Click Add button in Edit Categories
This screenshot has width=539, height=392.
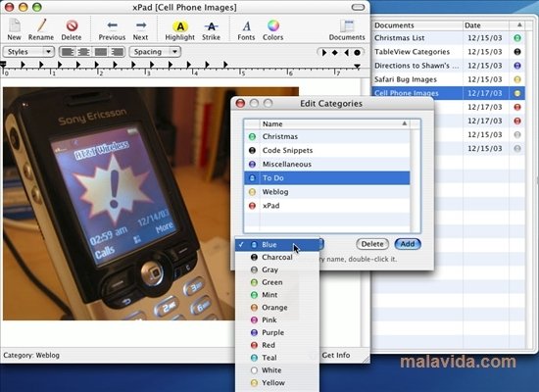[408, 244]
